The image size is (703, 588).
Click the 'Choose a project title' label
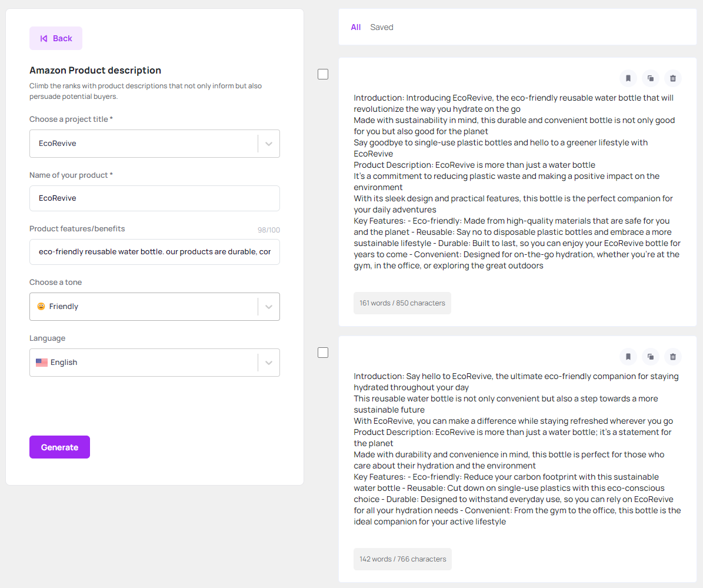(x=71, y=119)
